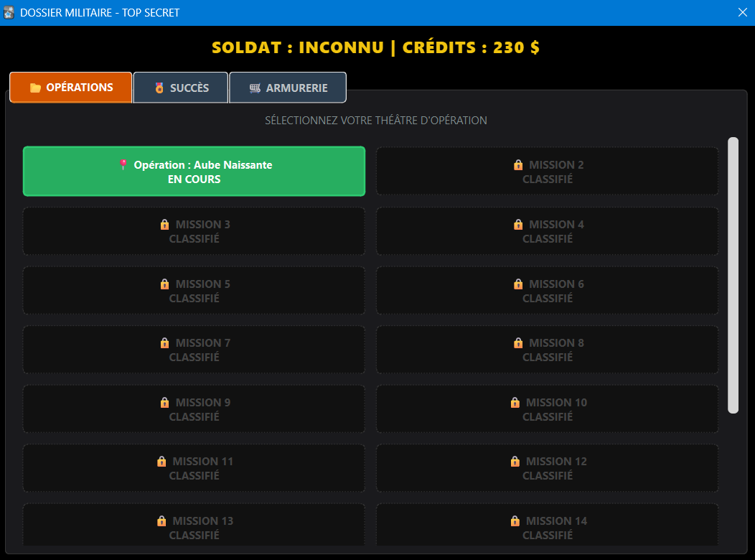This screenshot has width=755, height=560.
Task: Click the folder icon on Opérations tab
Action: click(x=35, y=88)
